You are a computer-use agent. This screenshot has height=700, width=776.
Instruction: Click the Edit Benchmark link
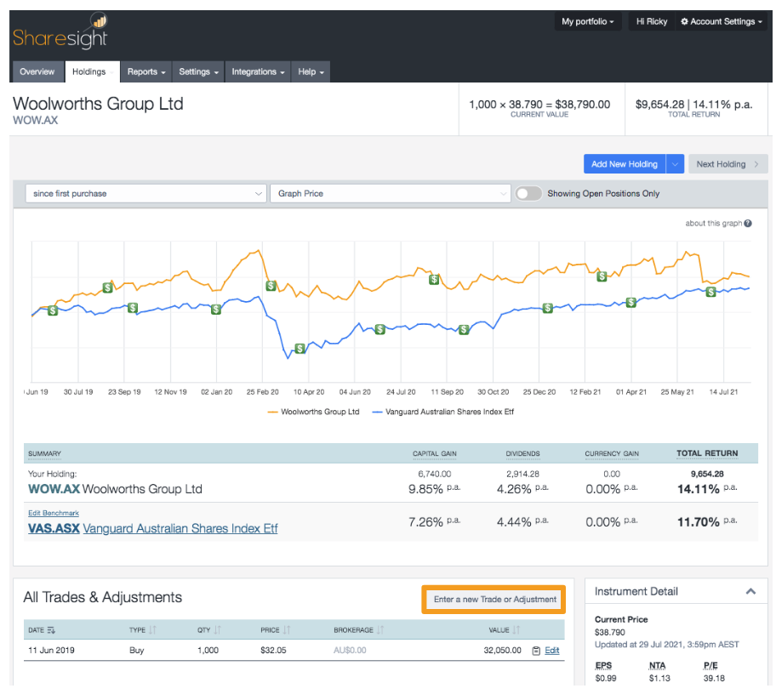tap(54, 513)
